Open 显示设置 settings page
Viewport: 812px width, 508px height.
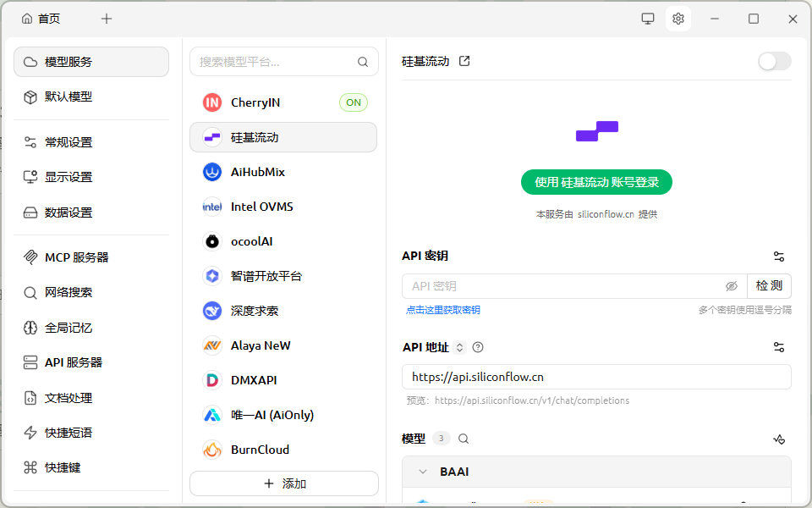click(91, 177)
